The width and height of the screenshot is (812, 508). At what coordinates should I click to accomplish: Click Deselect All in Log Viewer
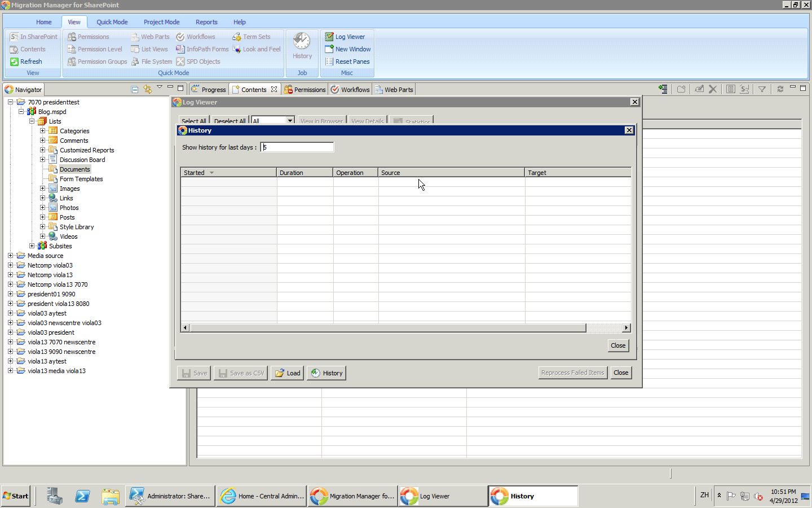(x=230, y=121)
